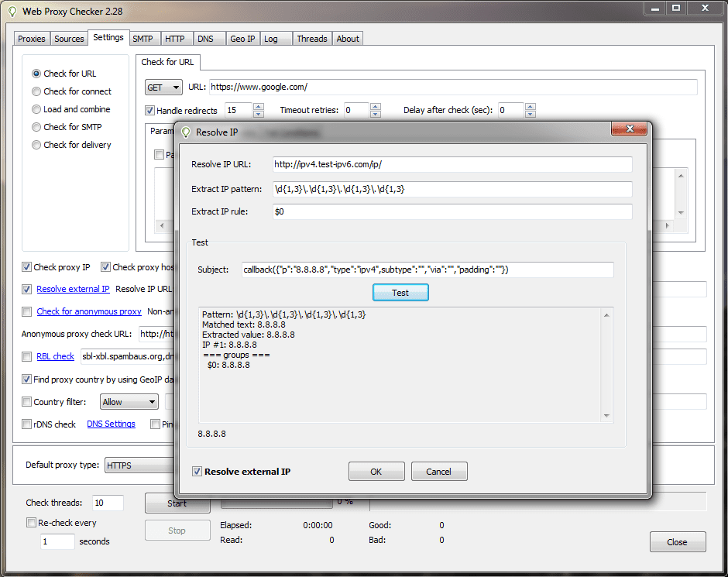Untick Resolve external IP checkbox in main window
This screenshot has width=728, height=577.
click(26, 289)
